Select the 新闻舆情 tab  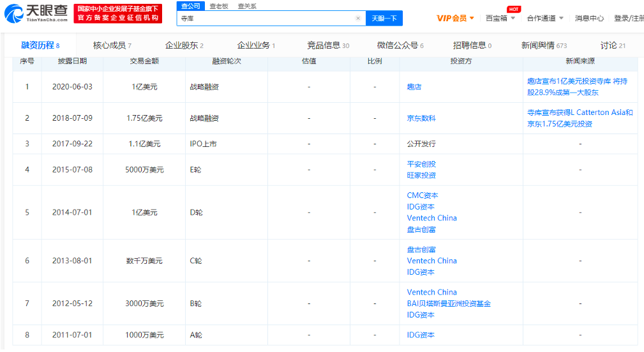(x=544, y=45)
